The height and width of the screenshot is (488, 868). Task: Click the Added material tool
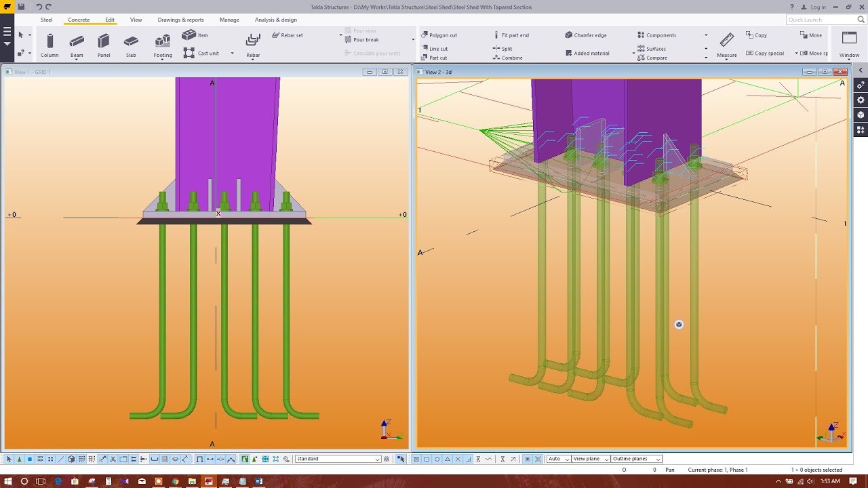[x=587, y=53]
